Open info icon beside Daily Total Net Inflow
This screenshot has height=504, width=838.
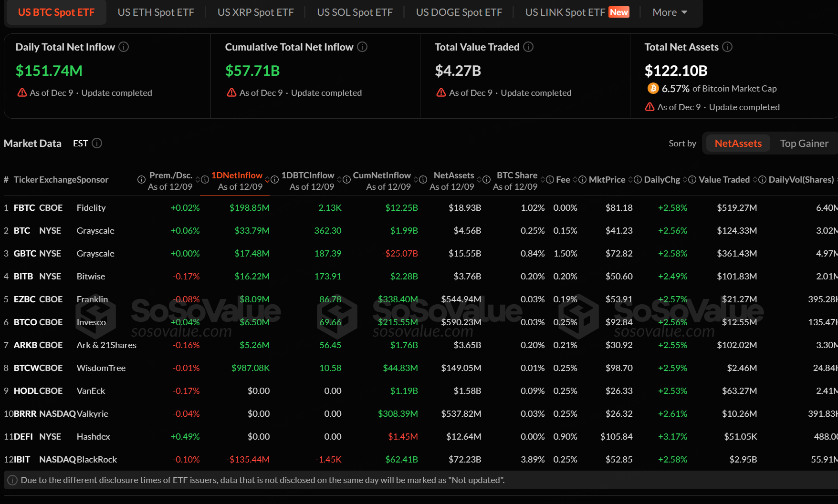pyautogui.click(x=124, y=47)
